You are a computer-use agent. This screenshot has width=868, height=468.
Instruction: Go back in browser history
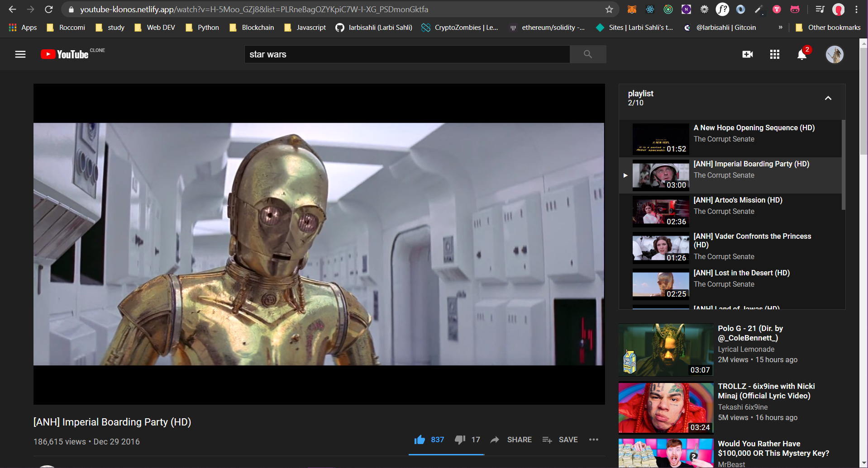[x=12, y=9]
